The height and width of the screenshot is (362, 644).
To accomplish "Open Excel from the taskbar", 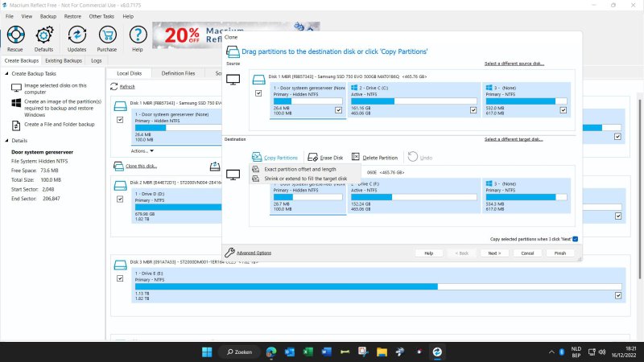I will click(308, 352).
